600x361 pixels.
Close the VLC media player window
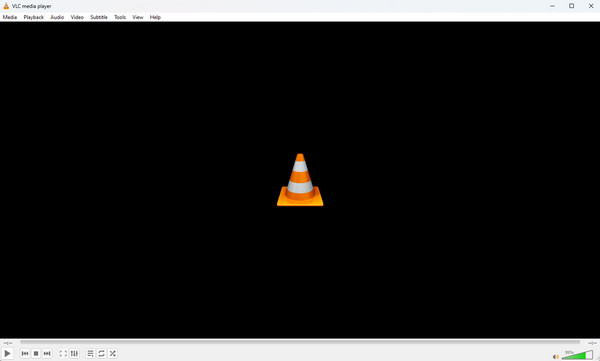(591, 6)
